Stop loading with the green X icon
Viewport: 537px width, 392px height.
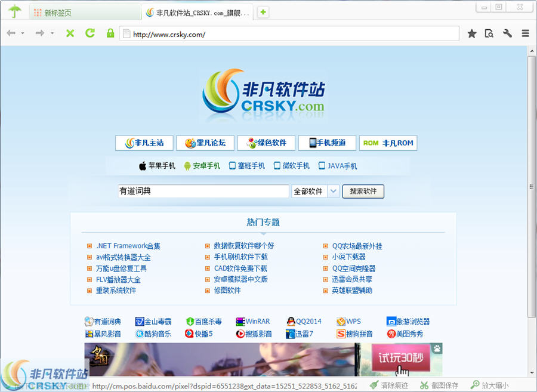[70, 33]
